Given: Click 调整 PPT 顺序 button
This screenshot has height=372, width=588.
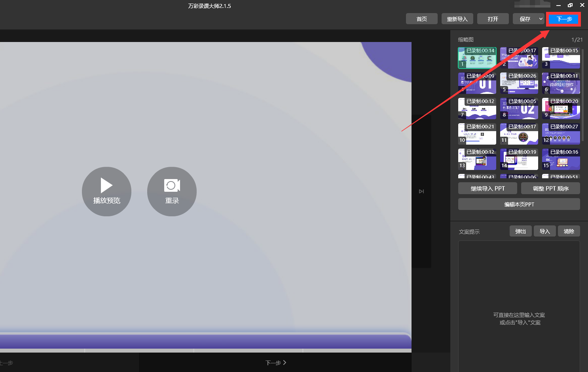Looking at the screenshot, I should click(551, 189).
